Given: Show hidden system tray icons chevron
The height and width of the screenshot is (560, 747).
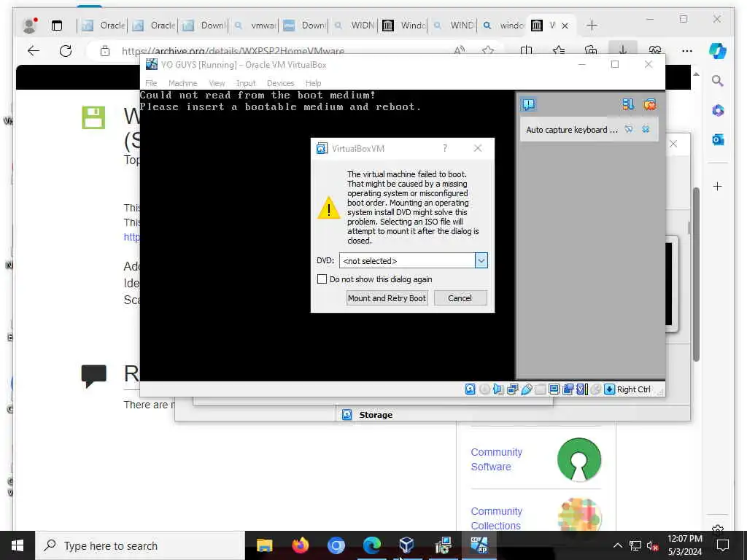Looking at the screenshot, I should [x=617, y=545].
